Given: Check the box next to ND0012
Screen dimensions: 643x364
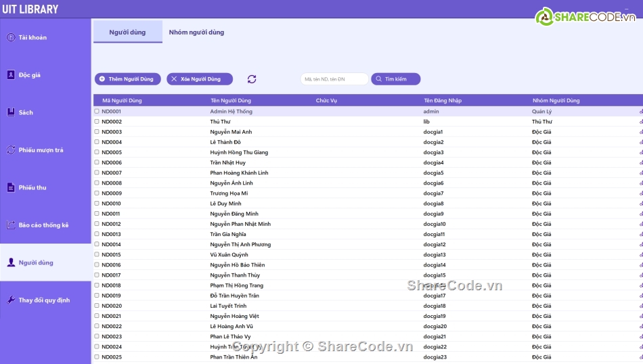Looking at the screenshot, I should 97,224.
